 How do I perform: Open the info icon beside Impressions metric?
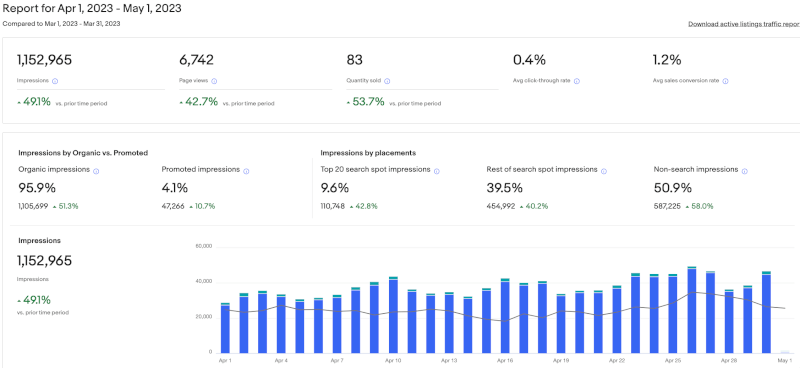point(55,81)
